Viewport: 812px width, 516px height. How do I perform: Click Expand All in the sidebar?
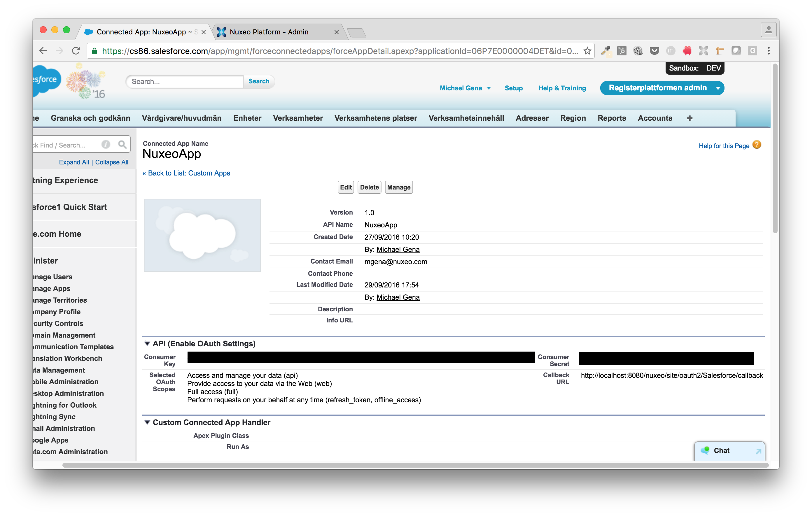pyautogui.click(x=74, y=162)
